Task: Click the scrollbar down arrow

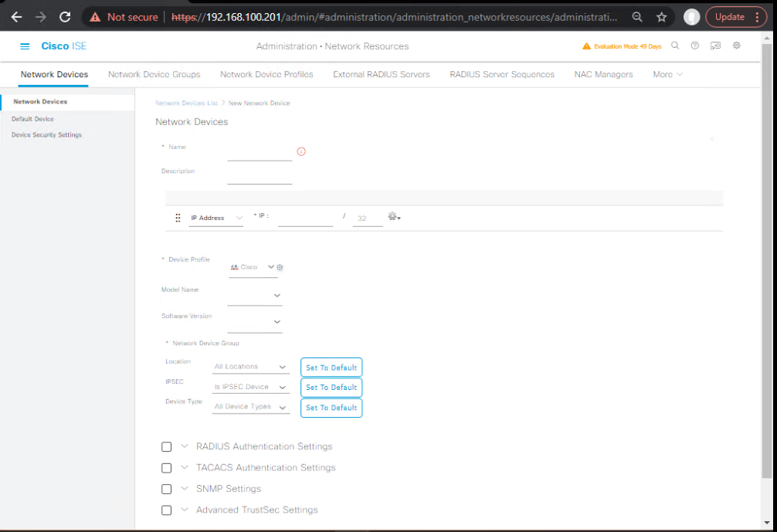Action: pos(767,523)
